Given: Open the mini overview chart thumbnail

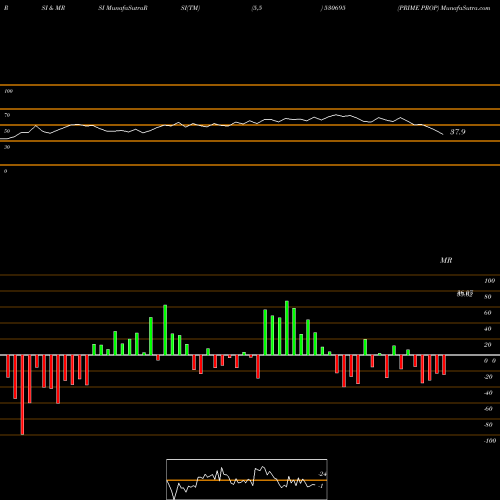Looking at the screenshot, I should point(247,479).
